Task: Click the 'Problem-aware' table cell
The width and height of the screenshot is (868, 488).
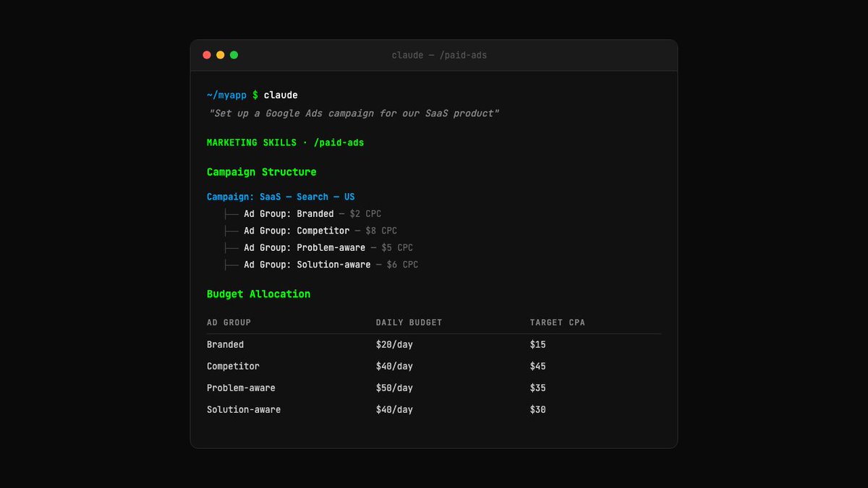Action: [241, 388]
